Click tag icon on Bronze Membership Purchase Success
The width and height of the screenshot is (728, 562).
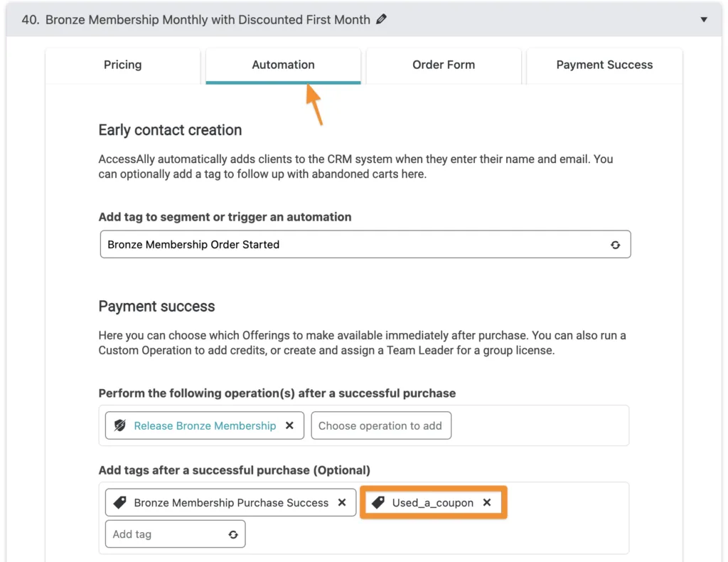point(119,502)
